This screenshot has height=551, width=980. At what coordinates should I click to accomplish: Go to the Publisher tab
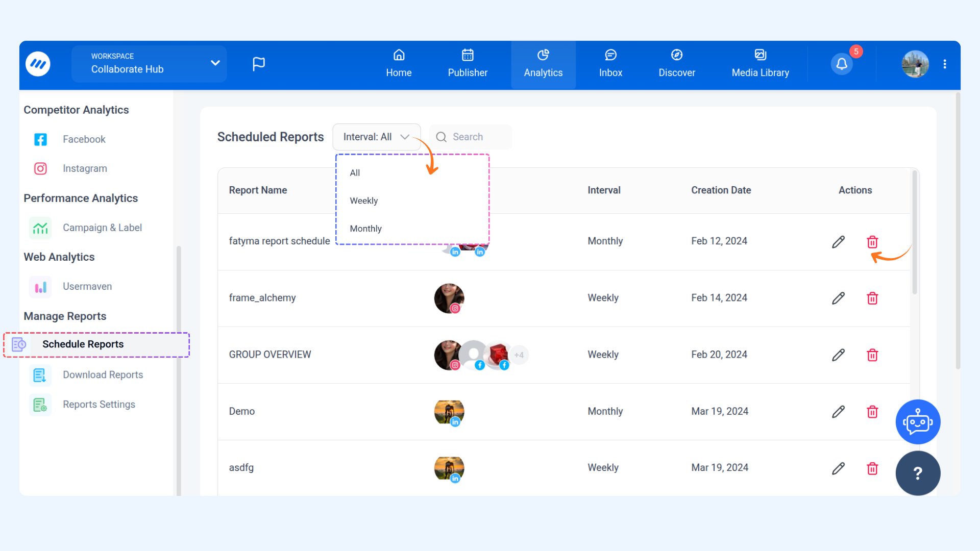tap(468, 64)
